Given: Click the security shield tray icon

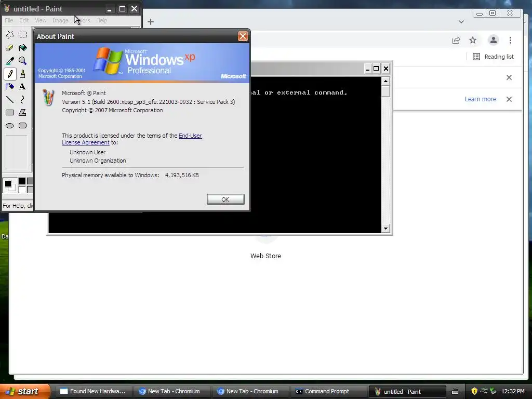Looking at the screenshot, I should 474,391.
